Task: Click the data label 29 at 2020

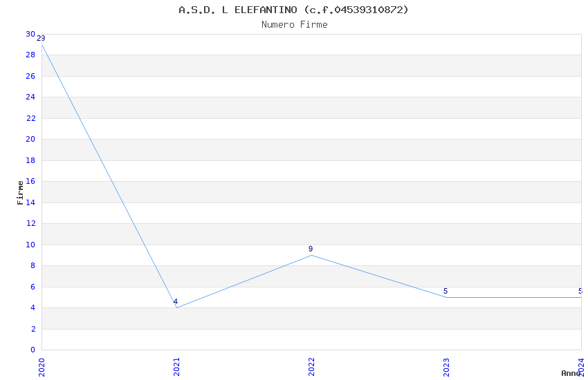Action: pos(41,38)
